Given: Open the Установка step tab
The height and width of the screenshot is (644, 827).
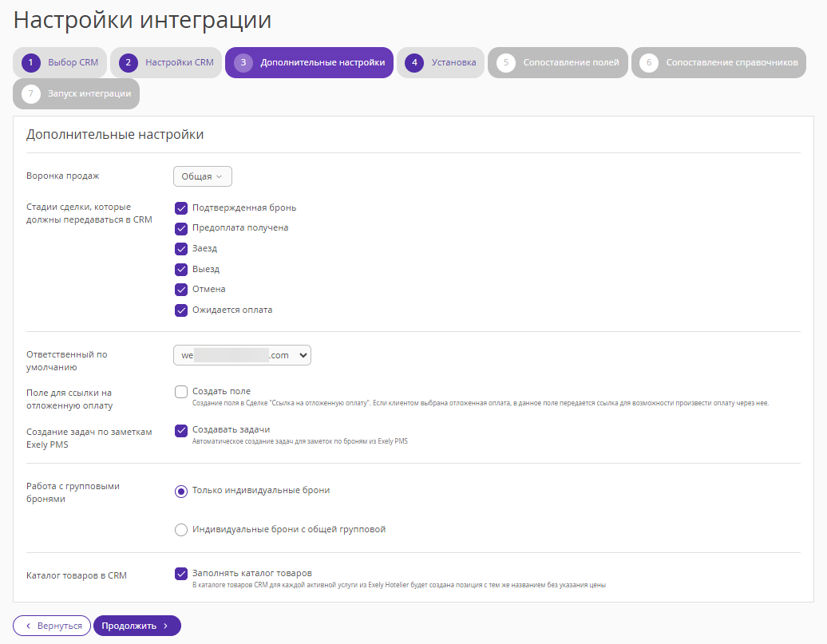Looking at the screenshot, I should click(441, 63).
